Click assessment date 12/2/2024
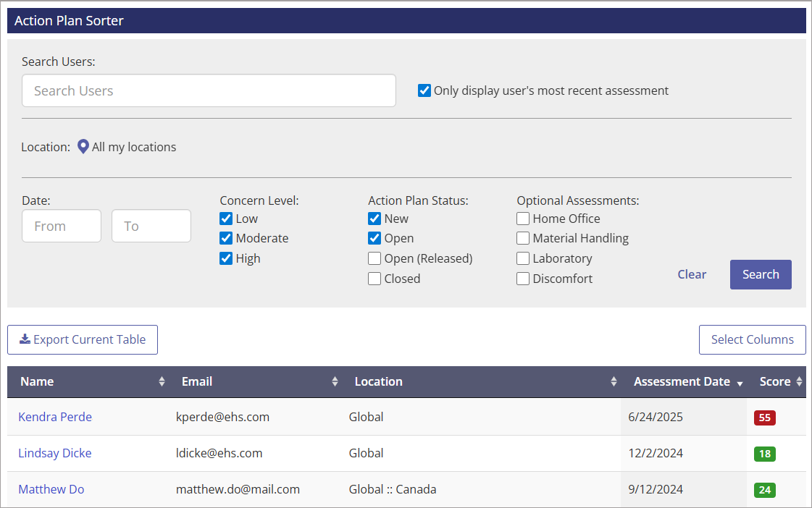The width and height of the screenshot is (812, 508). point(656,453)
